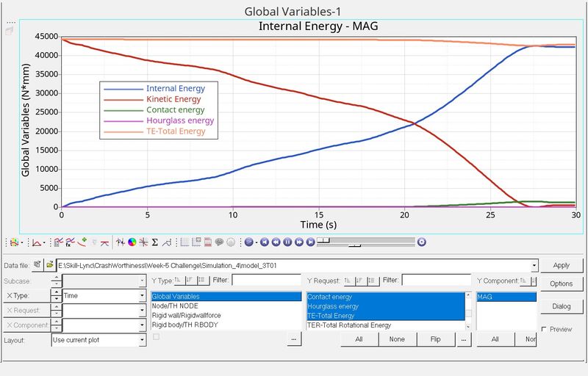Step back one animation frame
The image size is (588, 376).
click(276, 242)
